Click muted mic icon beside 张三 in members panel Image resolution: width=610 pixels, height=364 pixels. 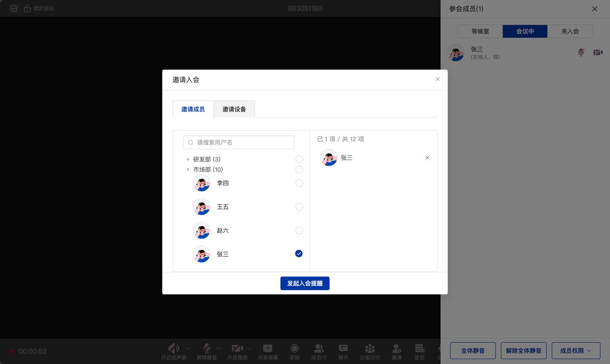[x=581, y=52]
